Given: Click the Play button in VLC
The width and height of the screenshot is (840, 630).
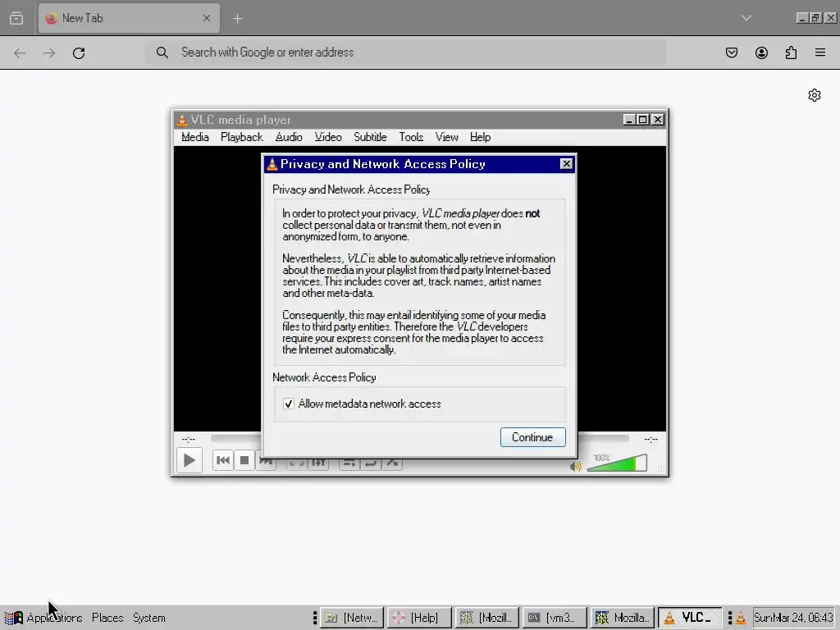Looking at the screenshot, I should (189, 460).
